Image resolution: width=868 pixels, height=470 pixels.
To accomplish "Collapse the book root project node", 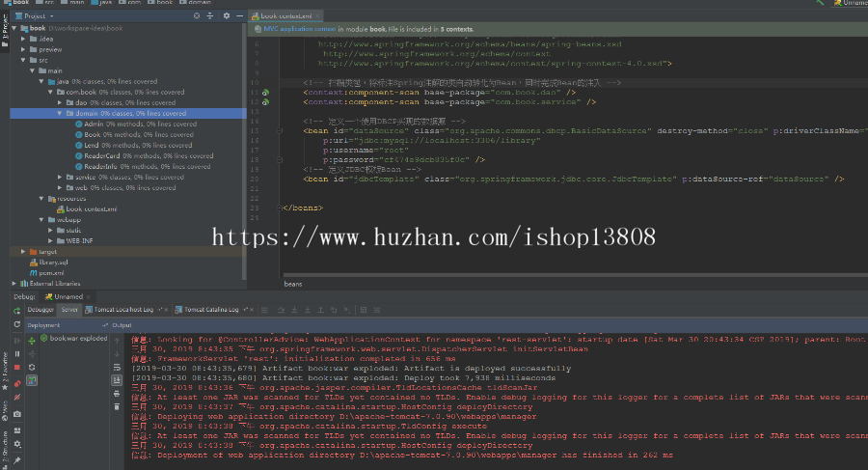I will pos(14,28).
